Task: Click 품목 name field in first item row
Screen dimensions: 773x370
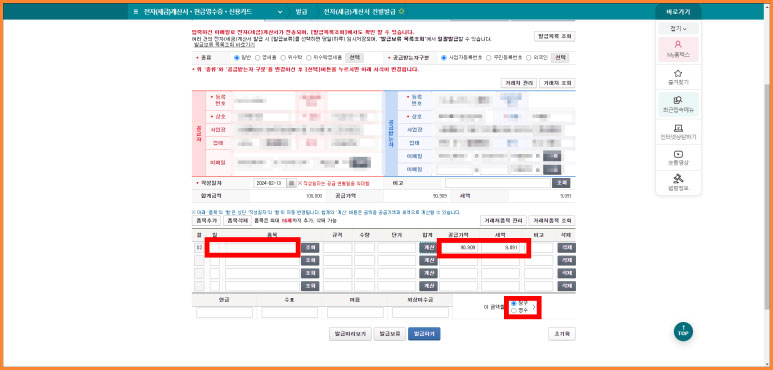Action: tap(262, 248)
